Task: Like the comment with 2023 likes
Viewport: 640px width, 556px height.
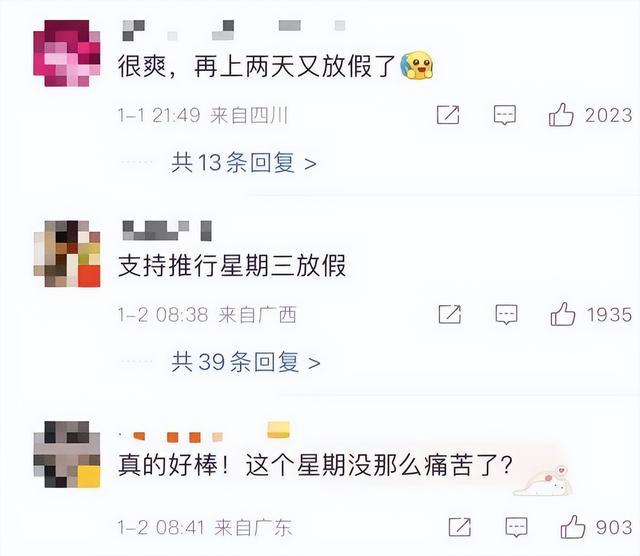Action: pyautogui.click(x=561, y=115)
